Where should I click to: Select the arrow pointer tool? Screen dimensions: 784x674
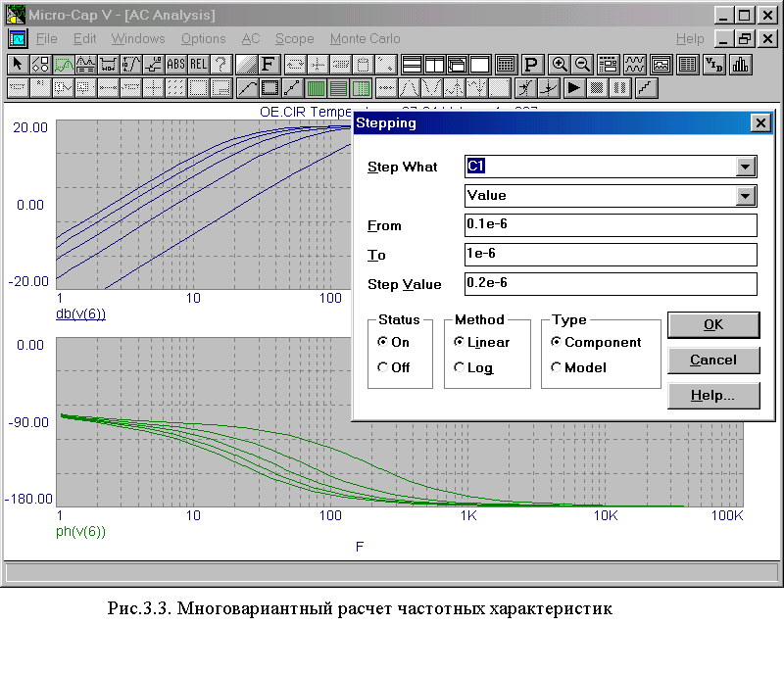(x=18, y=65)
